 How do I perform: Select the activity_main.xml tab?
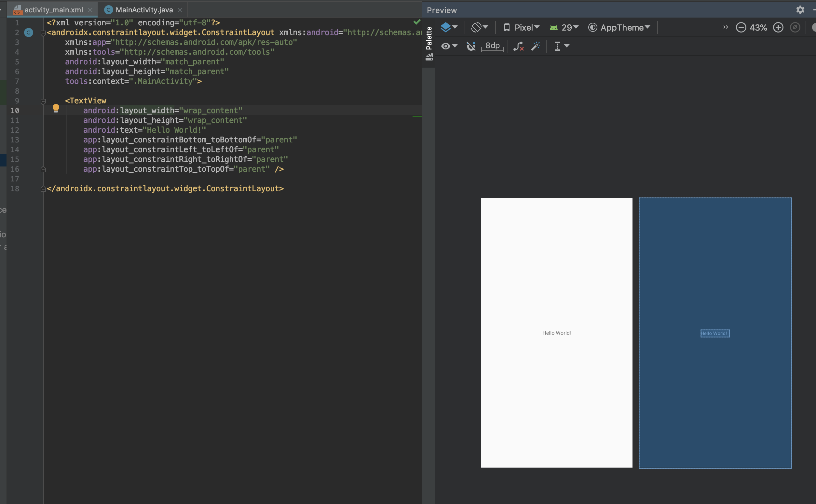pos(53,10)
